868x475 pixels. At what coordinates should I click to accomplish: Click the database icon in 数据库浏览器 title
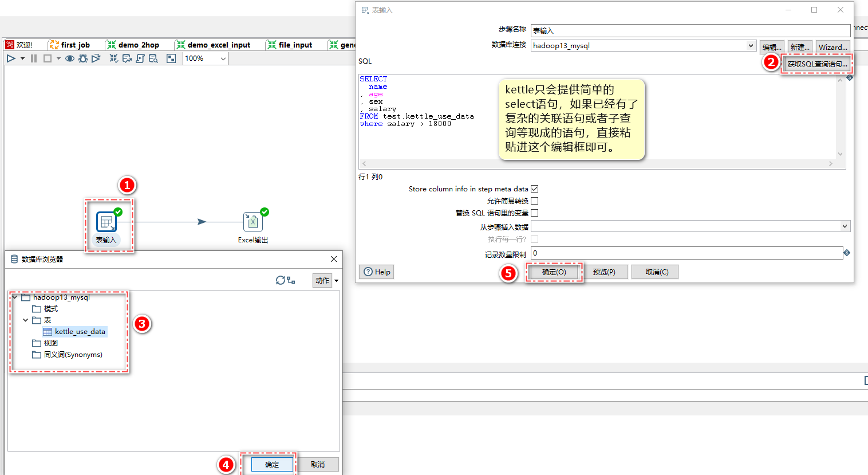coord(14,259)
